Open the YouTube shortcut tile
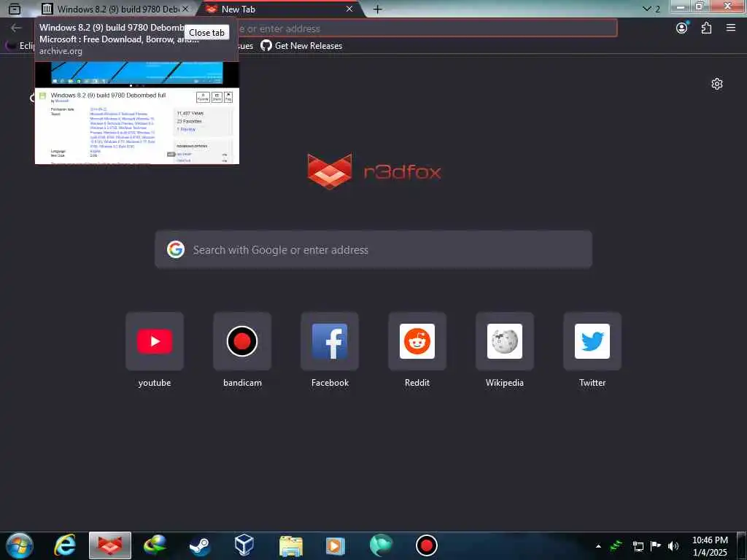Image resolution: width=747 pixels, height=560 pixels. (x=155, y=341)
